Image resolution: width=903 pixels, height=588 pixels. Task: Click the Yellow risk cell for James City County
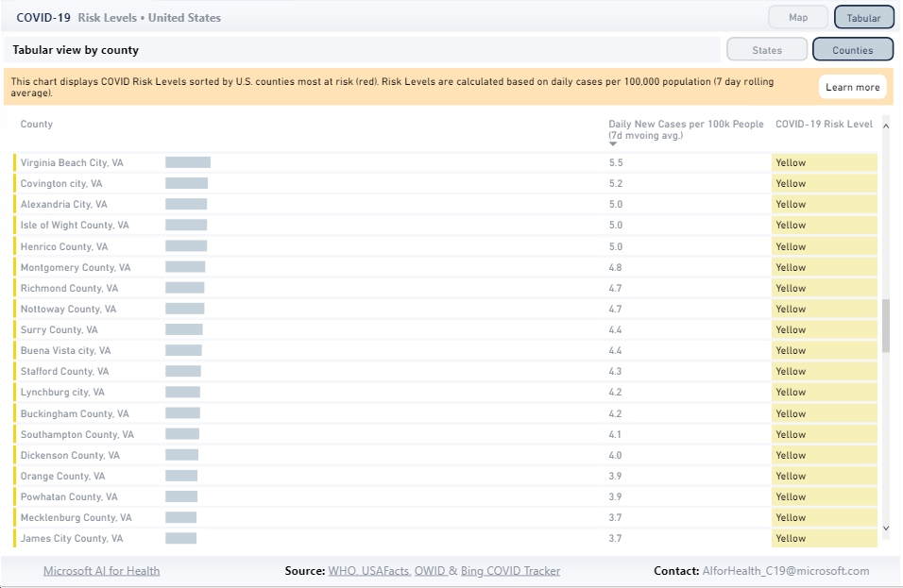(824, 538)
